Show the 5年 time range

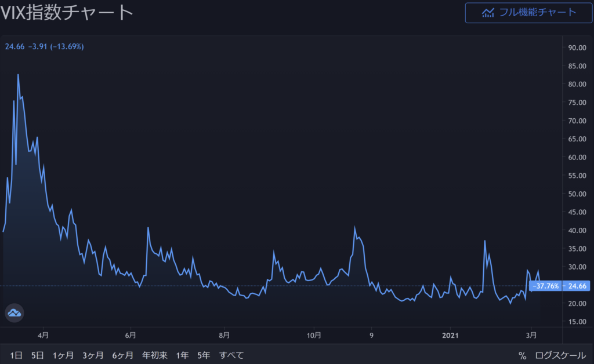coord(204,355)
